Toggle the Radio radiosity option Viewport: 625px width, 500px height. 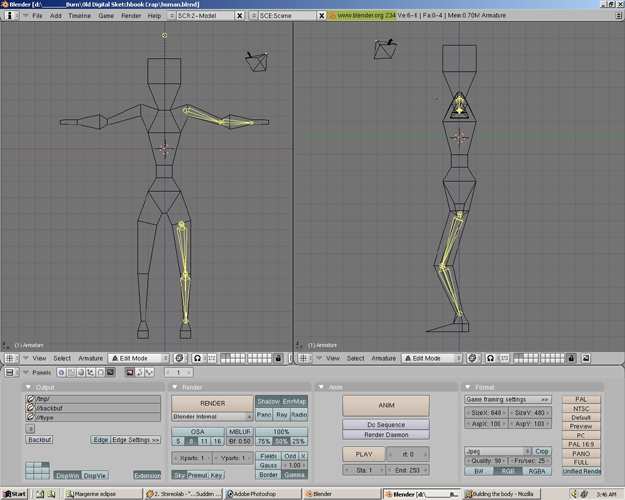coord(299,415)
